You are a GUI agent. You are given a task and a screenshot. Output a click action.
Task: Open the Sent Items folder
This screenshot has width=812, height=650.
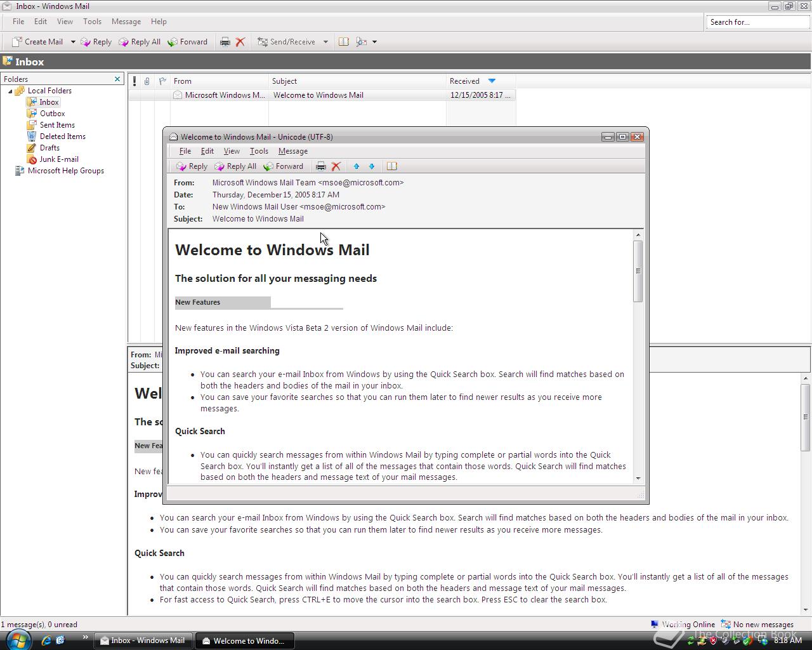point(51,125)
